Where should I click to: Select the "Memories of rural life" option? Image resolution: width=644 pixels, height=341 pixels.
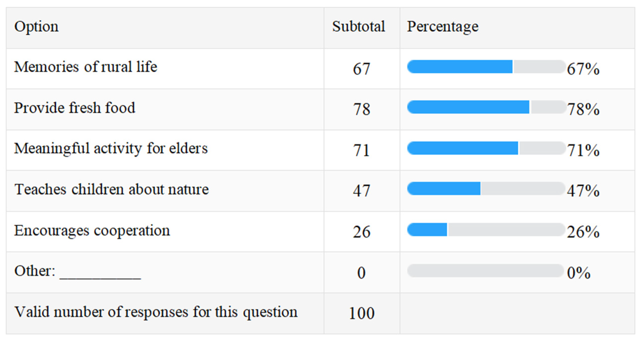pyautogui.click(x=85, y=67)
